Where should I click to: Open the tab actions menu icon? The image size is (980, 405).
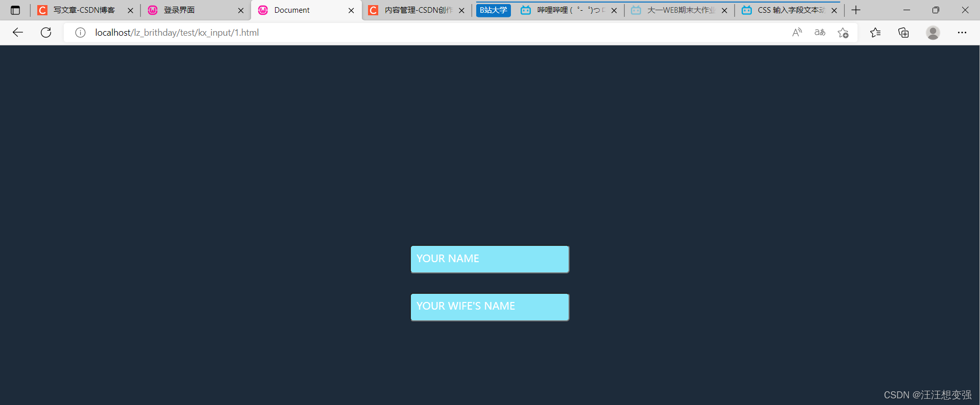click(x=15, y=10)
